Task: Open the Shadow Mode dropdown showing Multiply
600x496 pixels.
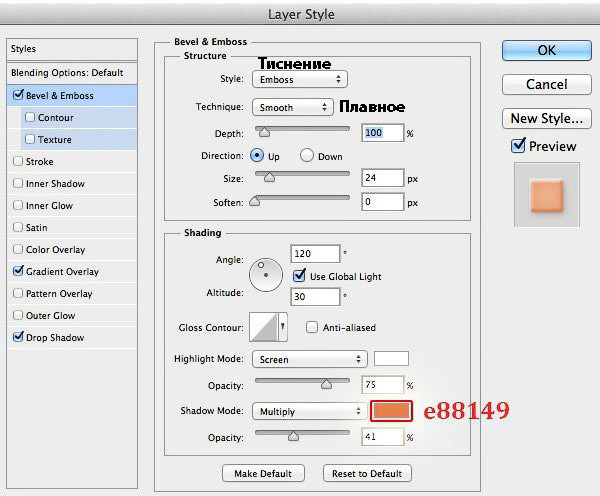Action: point(310,411)
